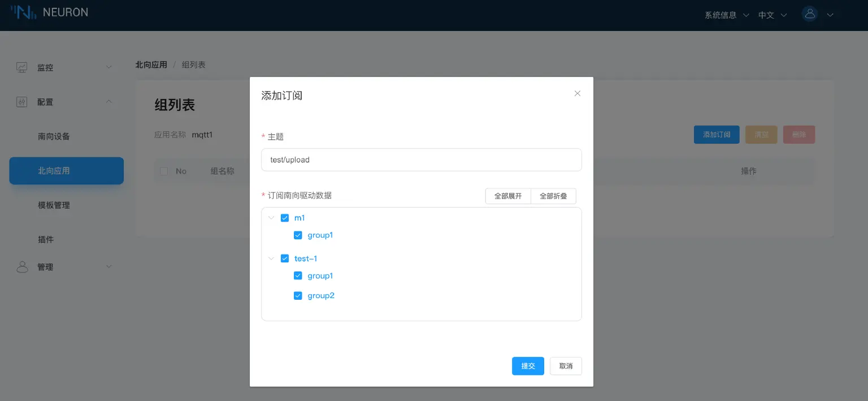Screen dimensions: 868x401
Task: Collapse the test-1 tree node
Action: pyautogui.click(x=271, y=258)
